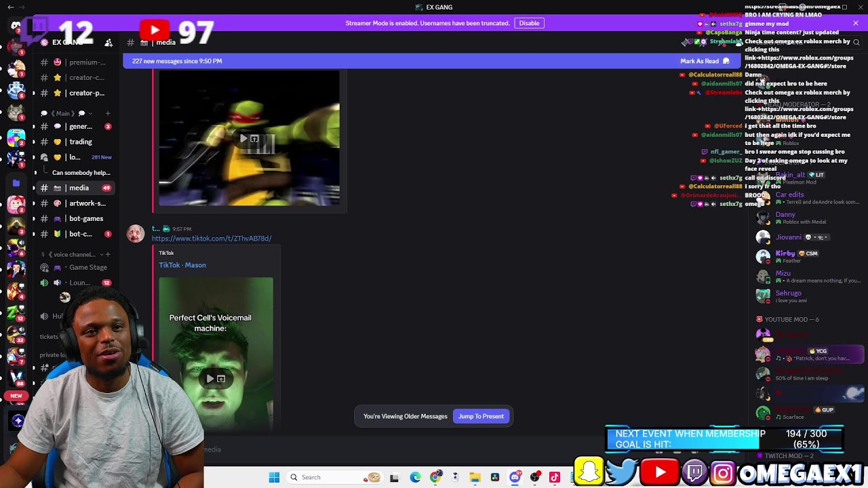Dismiss the Streamer Mode banner
Viewport: 868px width, 488px height.
[x=856, y=23]
